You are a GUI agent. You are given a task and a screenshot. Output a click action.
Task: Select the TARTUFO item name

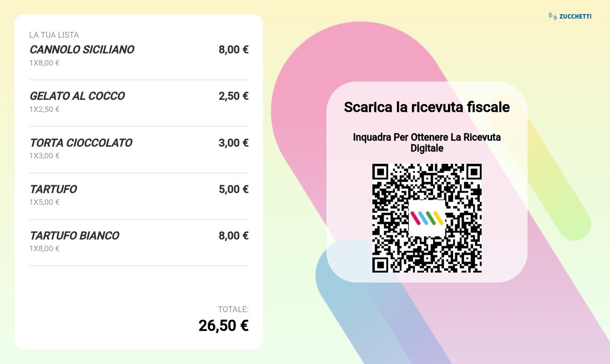pyautogui.click(x=53, y=189)
